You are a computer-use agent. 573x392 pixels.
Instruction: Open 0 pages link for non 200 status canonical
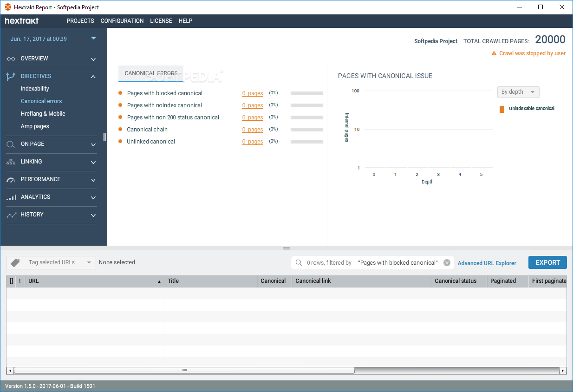click(x=253, y=118)
